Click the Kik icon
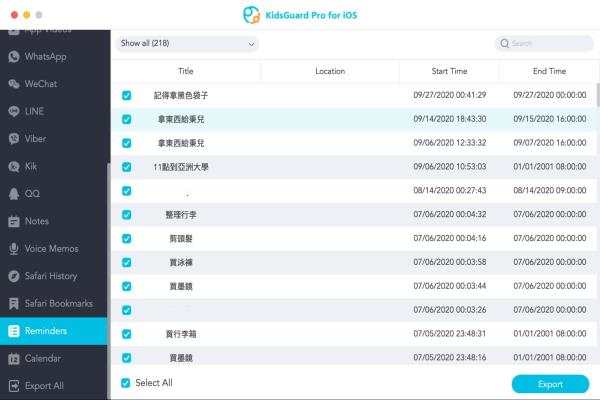The image size is (600, 400). [x=14, y=167]
